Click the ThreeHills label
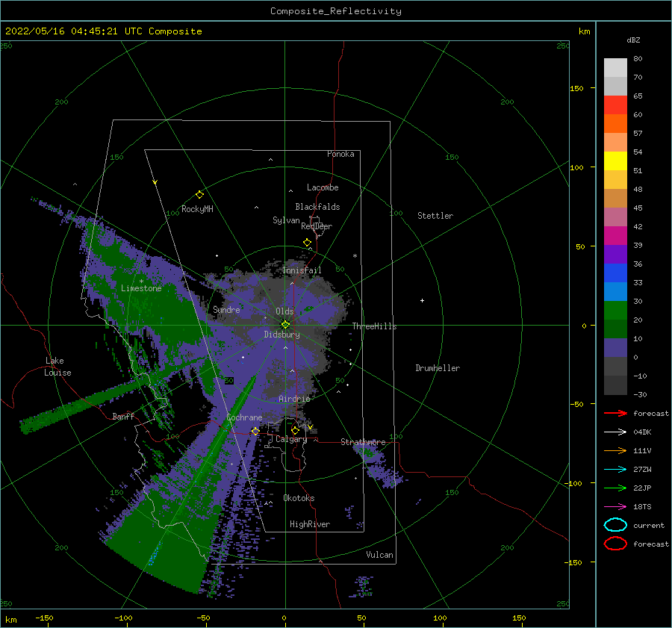The image size is (672, 628). (375, 326)
